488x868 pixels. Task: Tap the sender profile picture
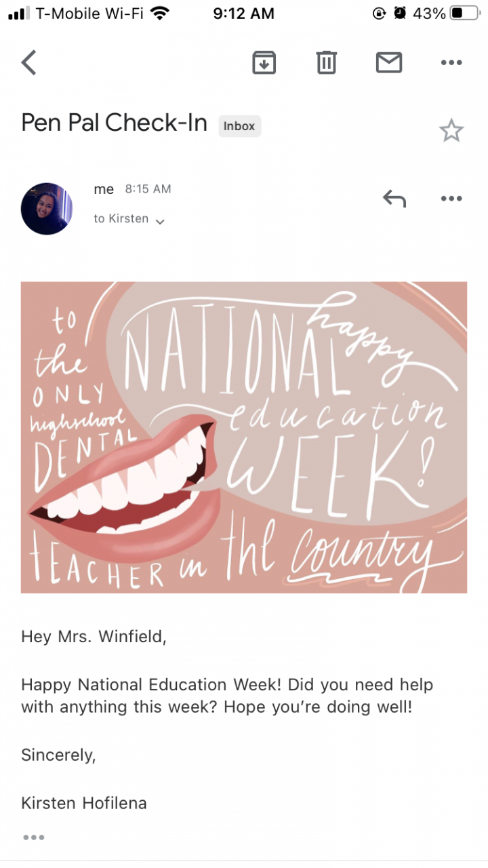(x=47, y=208)
